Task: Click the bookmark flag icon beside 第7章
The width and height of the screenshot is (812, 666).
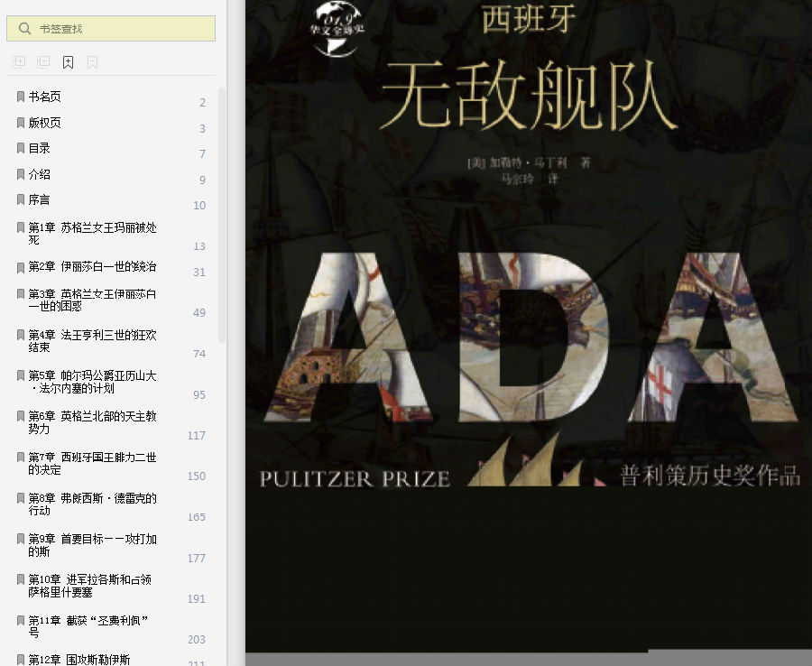Action: (21, 457)
